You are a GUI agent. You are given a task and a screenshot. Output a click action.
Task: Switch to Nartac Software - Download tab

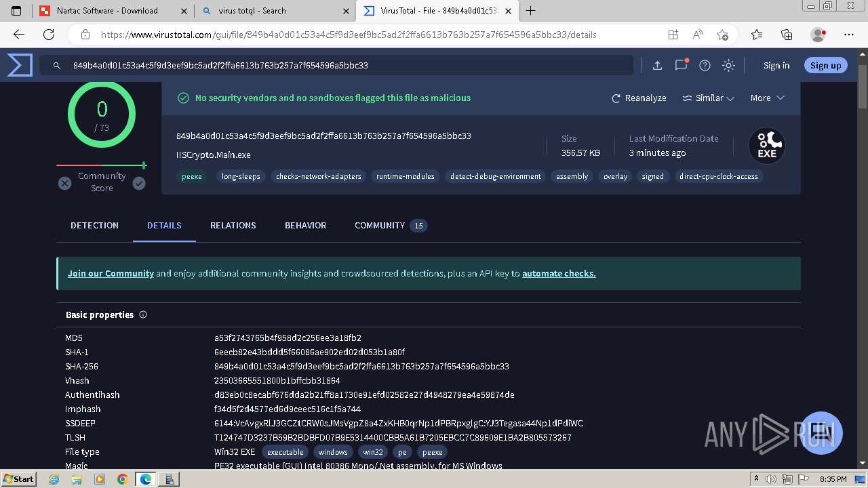coord(113,11)
